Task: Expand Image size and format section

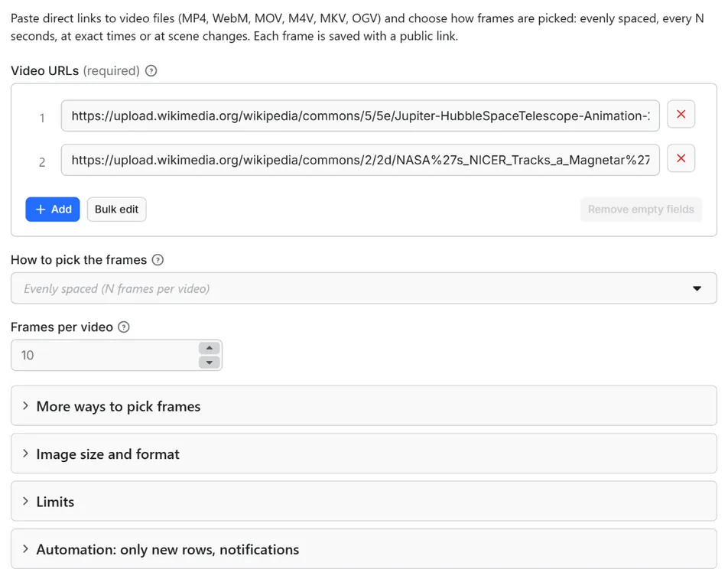Action: tap(363, 454)
